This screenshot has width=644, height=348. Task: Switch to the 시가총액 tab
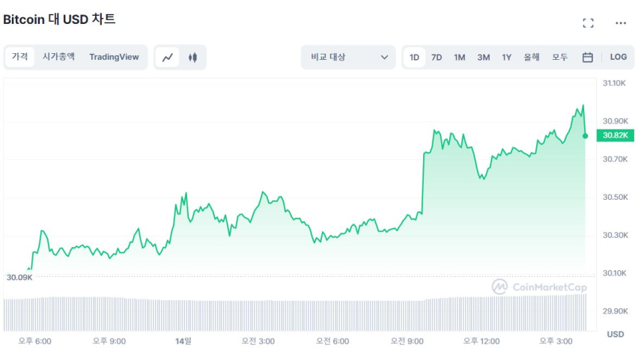(x=58, y=57)
